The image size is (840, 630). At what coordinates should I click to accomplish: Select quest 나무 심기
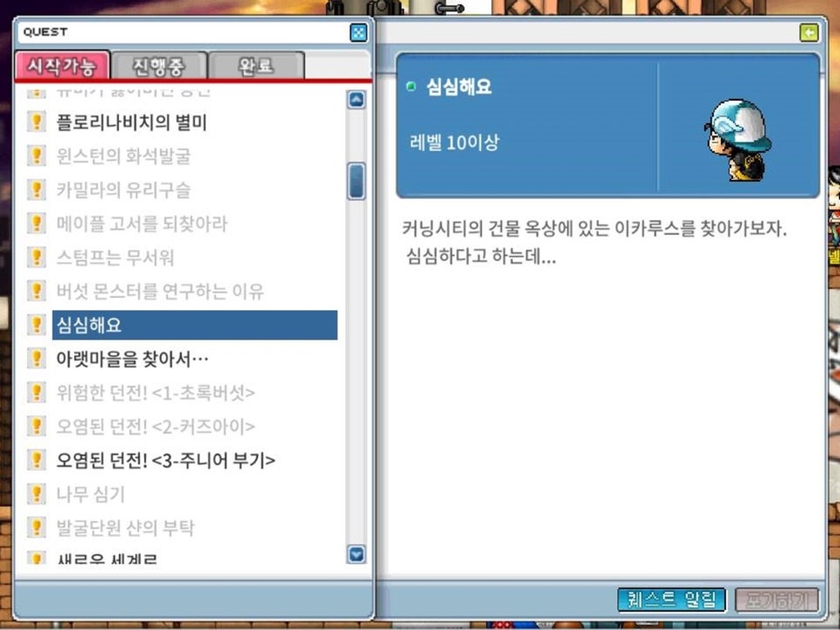(x=90, y=494)
